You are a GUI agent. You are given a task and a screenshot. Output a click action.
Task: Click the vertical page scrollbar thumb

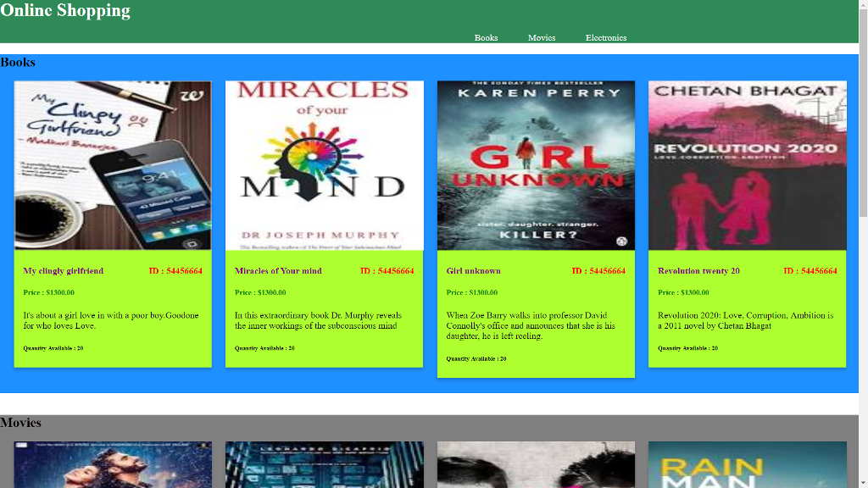(x=863, y=114)
